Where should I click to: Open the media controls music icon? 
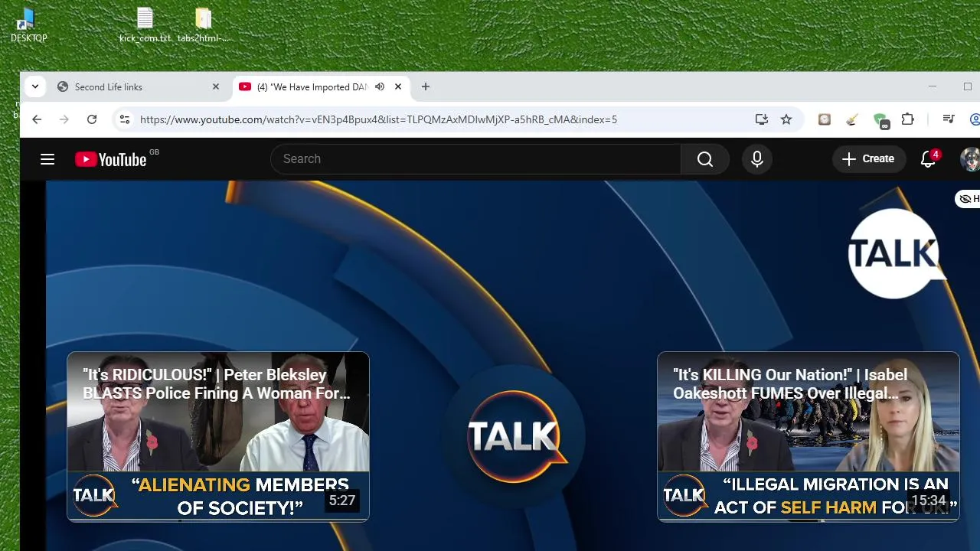pyautogui.click(x=949, y=119)
